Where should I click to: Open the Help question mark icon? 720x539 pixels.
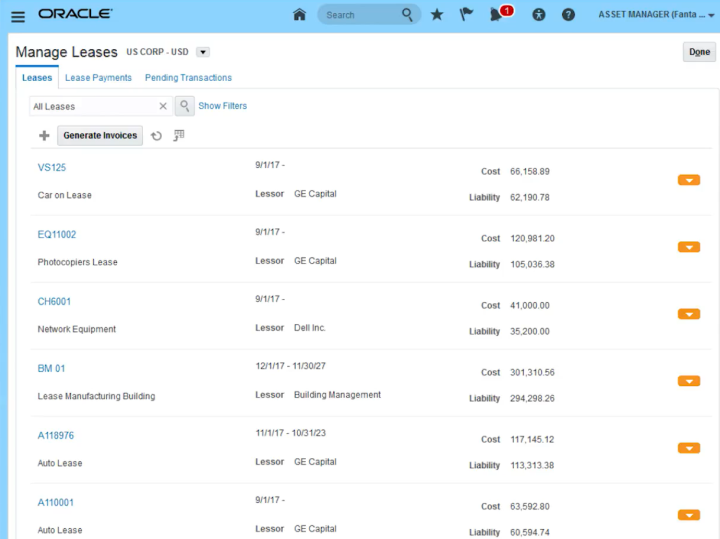coord(568,15)
